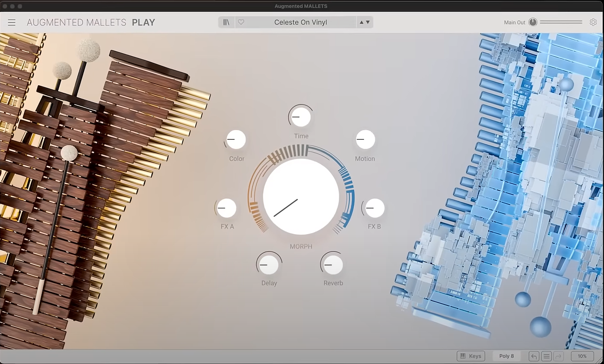Open the hamburger main menu

pos(12,22)
